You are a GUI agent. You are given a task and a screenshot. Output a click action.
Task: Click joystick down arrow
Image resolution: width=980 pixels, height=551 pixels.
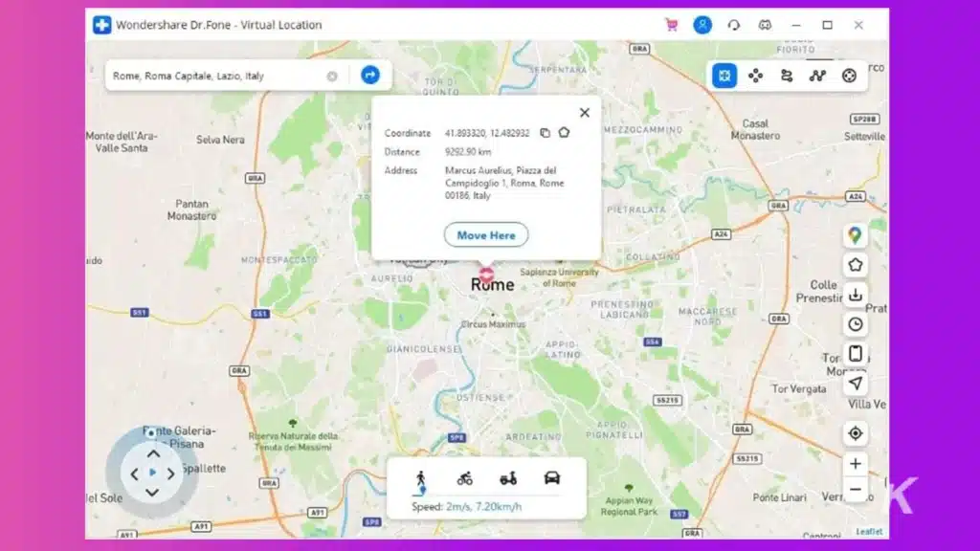pyautogui.click(x=152, y=493)
